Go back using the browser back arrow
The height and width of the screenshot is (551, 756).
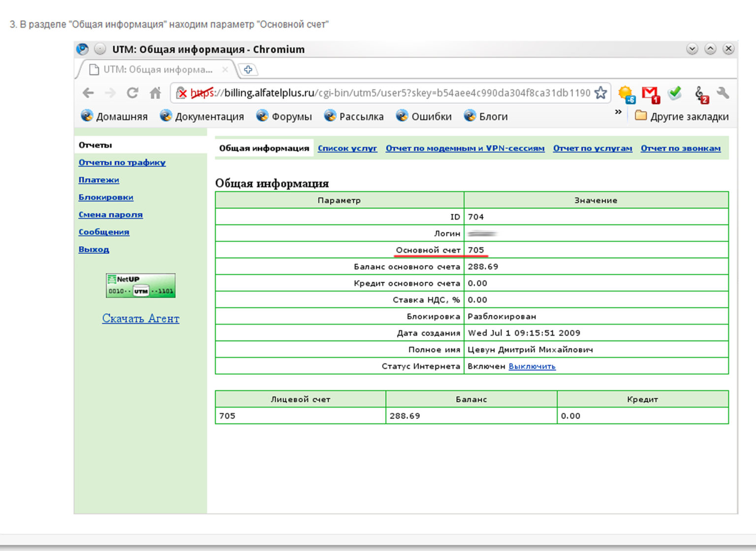coord(88,93)
